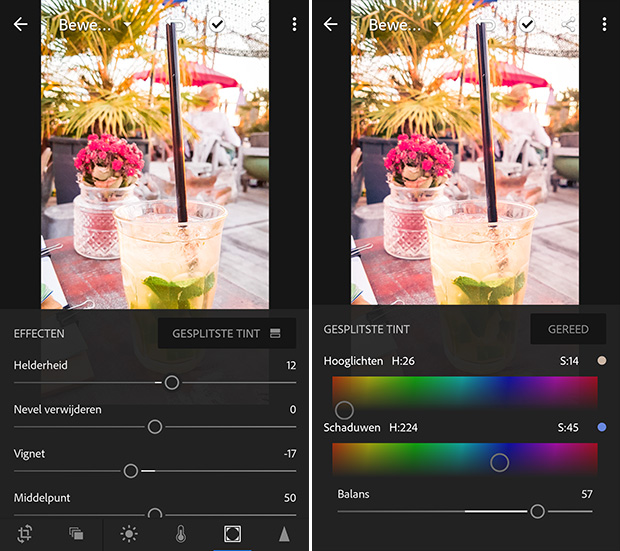
Task: Adjust the Helderheid slider handle
Action: tap(172, 382)
